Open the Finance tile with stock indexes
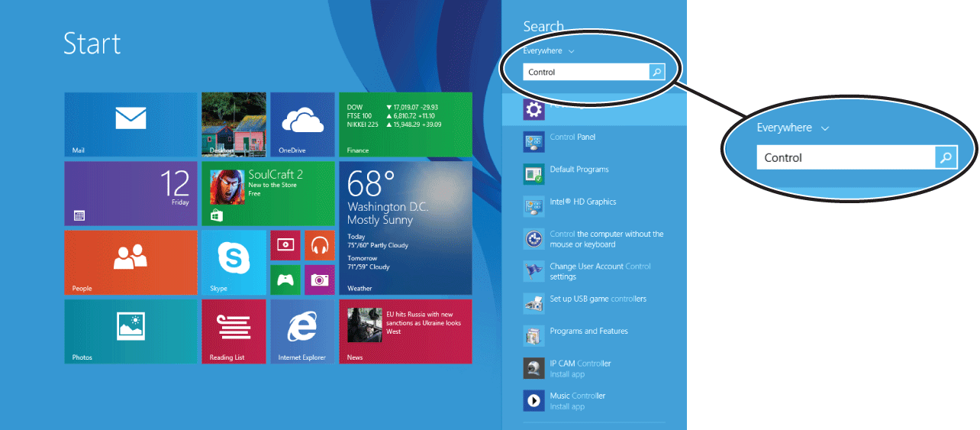This screenshot has height=430, width=980. pyautogui.click(x=405, y=124)
